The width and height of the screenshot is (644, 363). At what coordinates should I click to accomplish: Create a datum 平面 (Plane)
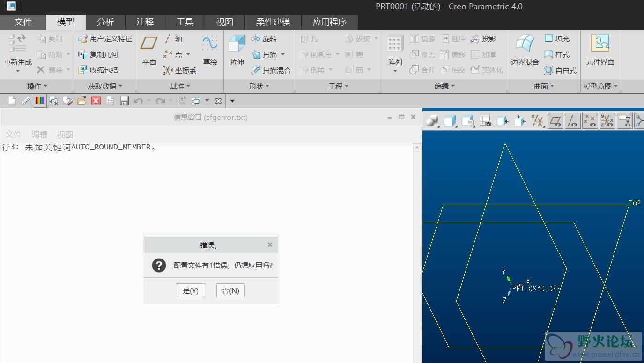click(149, 50)
